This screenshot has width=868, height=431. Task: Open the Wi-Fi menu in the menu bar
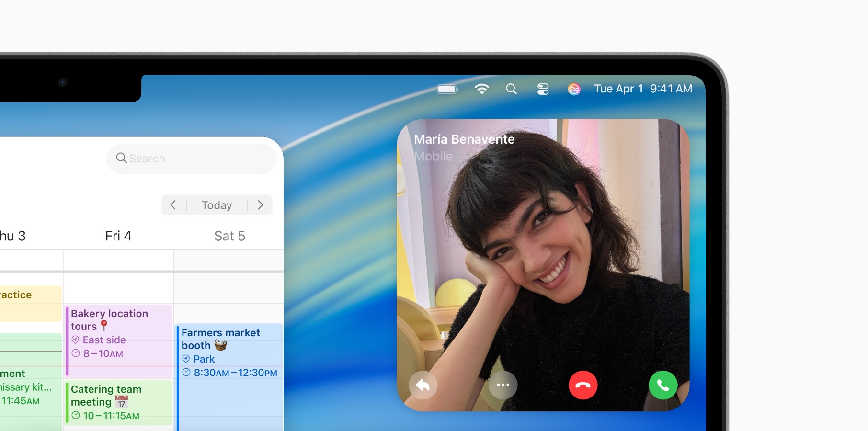click(x=481, y=89)
